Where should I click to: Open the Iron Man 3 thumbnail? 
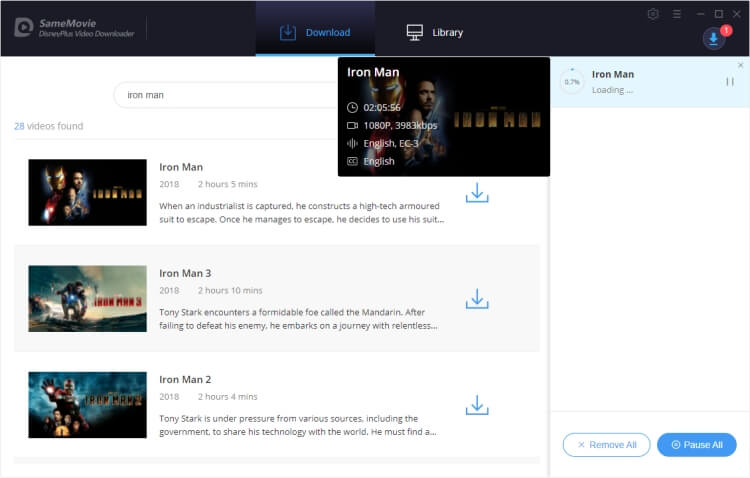pyautogui.click(x=88, y=299)
